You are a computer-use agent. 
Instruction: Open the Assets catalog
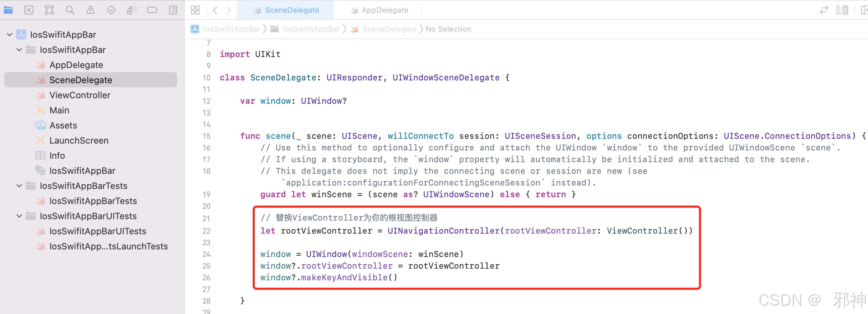pos(91,125)
